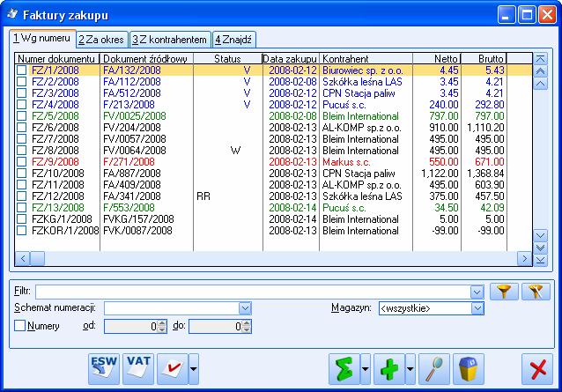Switch to '1 Wg numeru' tab

pyautogui.click(x=42, y=39)
